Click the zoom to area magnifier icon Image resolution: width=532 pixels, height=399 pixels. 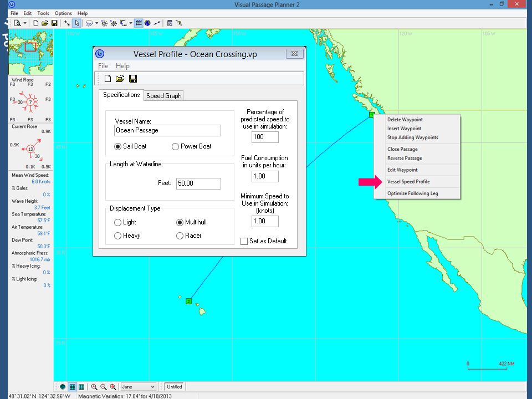[x=112, y=387]
